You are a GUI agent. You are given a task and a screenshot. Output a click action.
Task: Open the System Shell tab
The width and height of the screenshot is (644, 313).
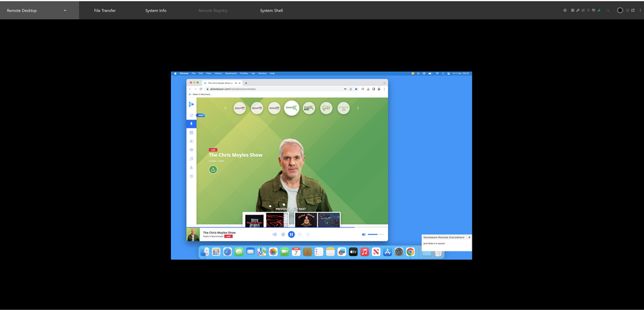pyautogui.click(x=271, y=10)
